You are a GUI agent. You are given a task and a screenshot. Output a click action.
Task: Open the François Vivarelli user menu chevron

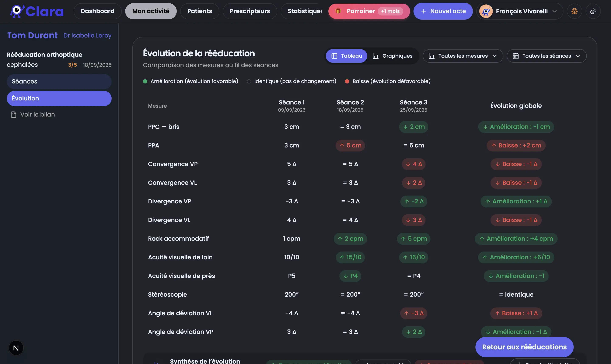pos(555,11)
